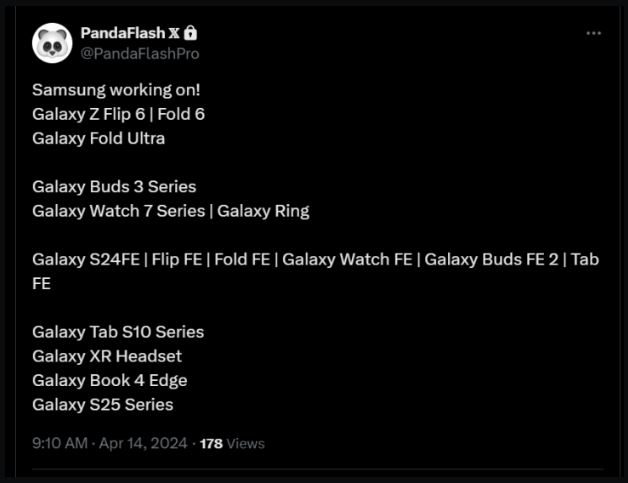Click the 'Galaxy Book 4 Edge' line
Viewport: 628px width, 483px height.
(x=110, y=380)
